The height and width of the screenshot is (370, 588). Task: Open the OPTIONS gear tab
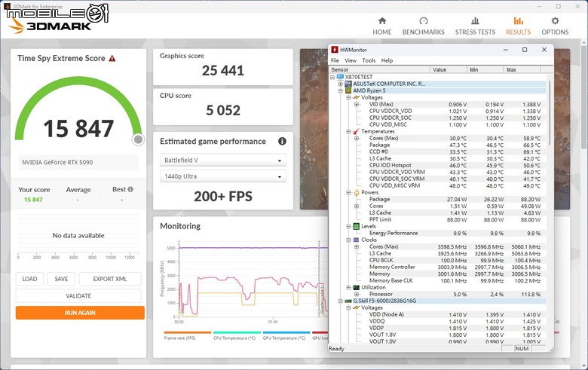point(555,26)
